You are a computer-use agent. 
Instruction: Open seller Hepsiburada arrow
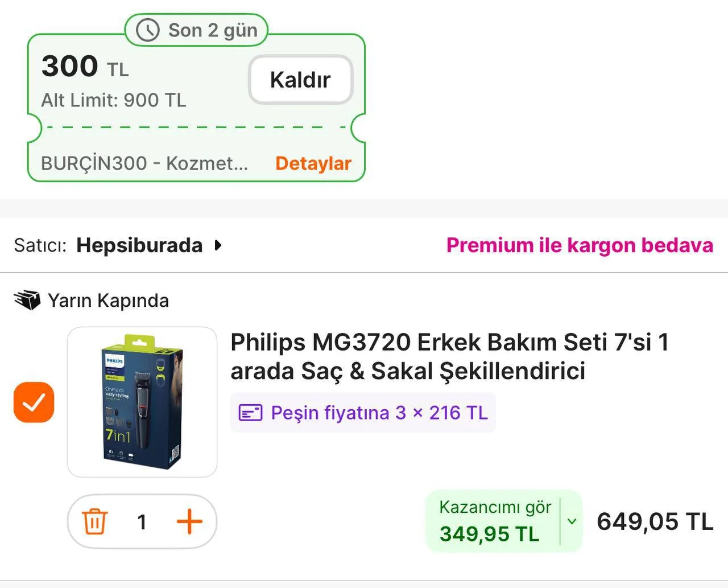(218, 245)
